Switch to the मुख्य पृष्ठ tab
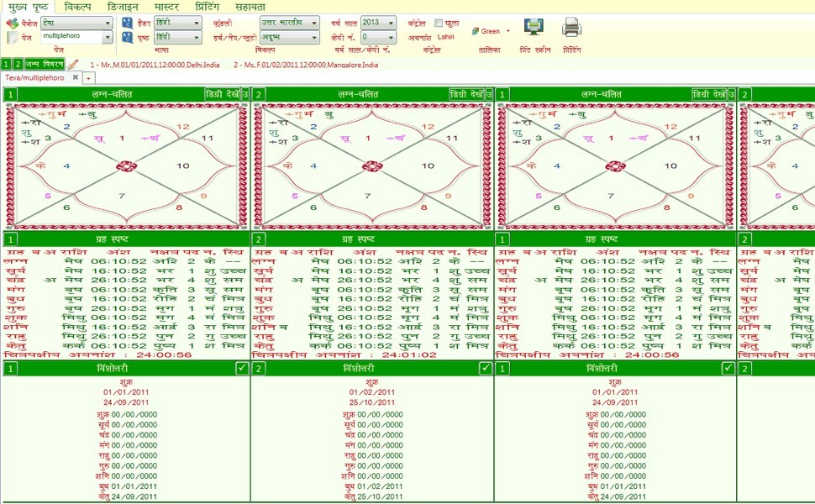 [x=28, y=7]
